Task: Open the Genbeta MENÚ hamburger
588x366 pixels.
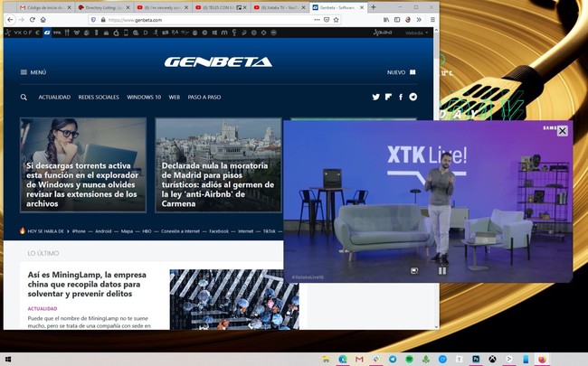Action: point(33,72)
